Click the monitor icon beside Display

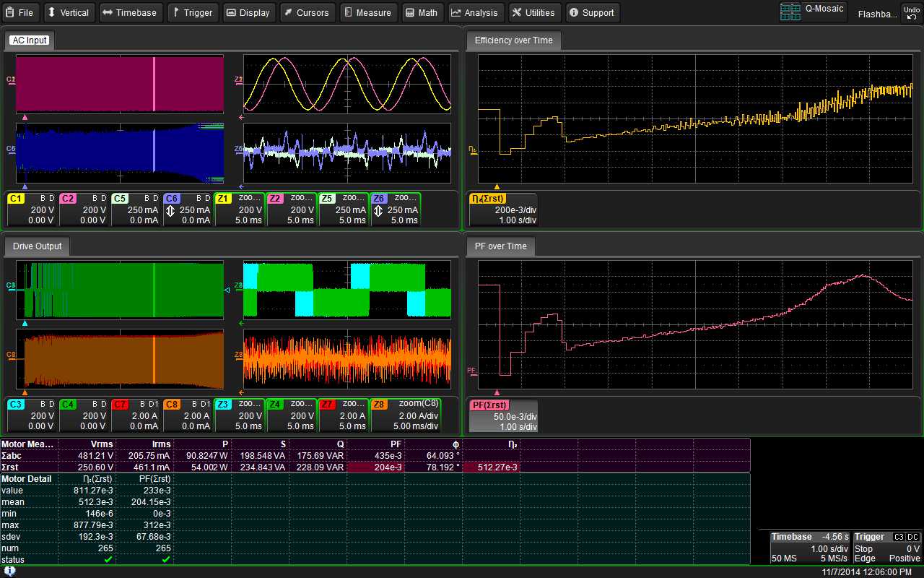pyautogui.click(x=230, y=12)
